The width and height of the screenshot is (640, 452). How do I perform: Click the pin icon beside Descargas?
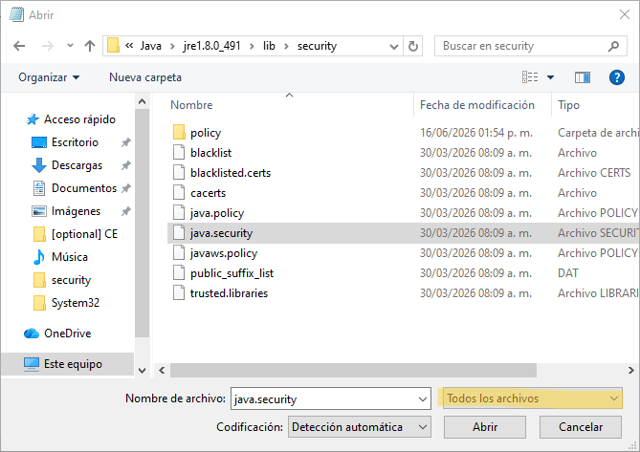tap(126, 165)
